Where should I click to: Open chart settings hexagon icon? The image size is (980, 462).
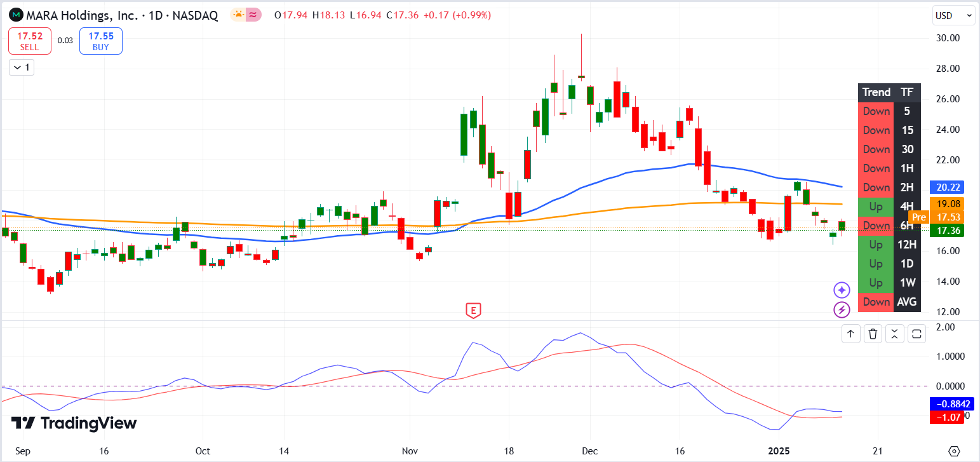953,451
